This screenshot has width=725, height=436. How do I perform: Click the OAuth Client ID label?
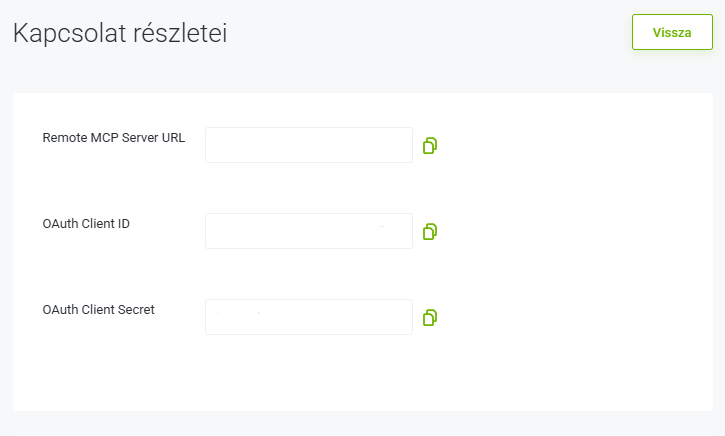point(86,224)
